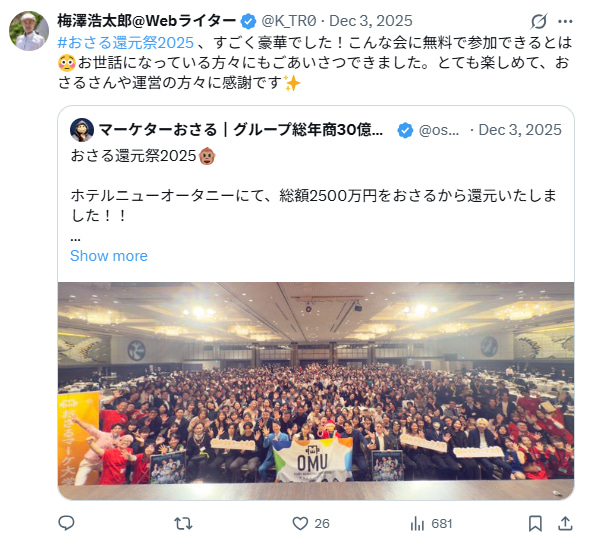
Task: Open 梅澤浩太郎 profile avatar
Action: 29,30
